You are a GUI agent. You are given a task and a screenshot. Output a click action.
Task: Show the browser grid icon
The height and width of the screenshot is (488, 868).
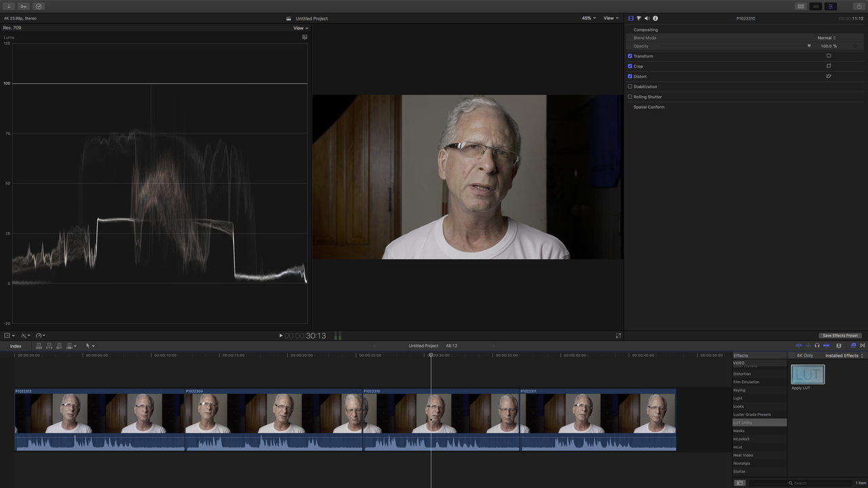(x=801, y=6)
